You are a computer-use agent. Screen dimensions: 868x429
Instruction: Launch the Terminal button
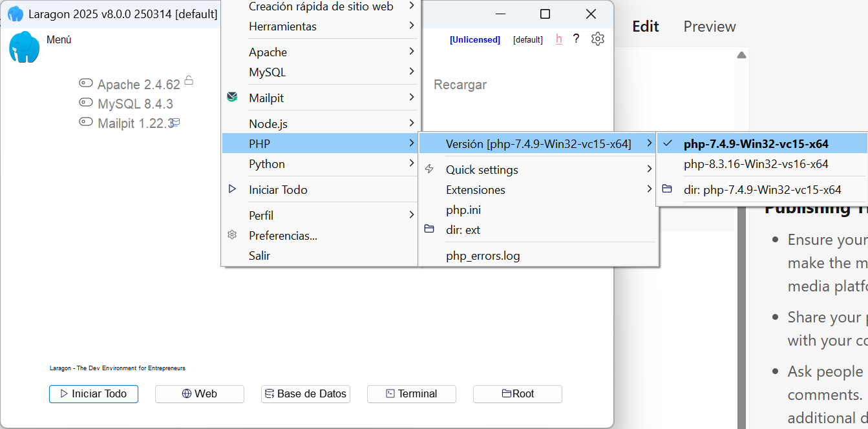412,393
